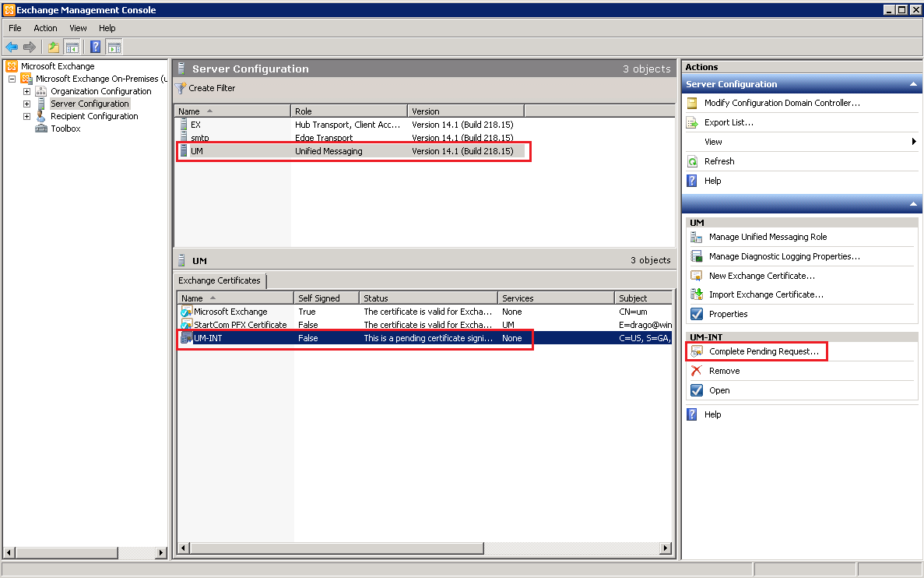Toggle the Show/Hide Action Pane toolbar icon
The width and height of the screenshot is (924, 578).
pos(114,48)
